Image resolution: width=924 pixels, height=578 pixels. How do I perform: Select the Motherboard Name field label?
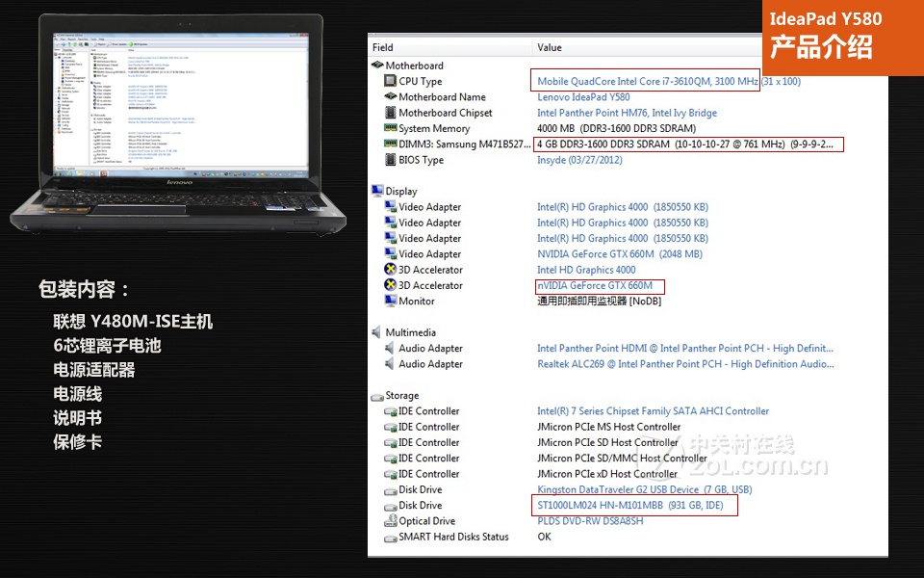coord(442,96)
